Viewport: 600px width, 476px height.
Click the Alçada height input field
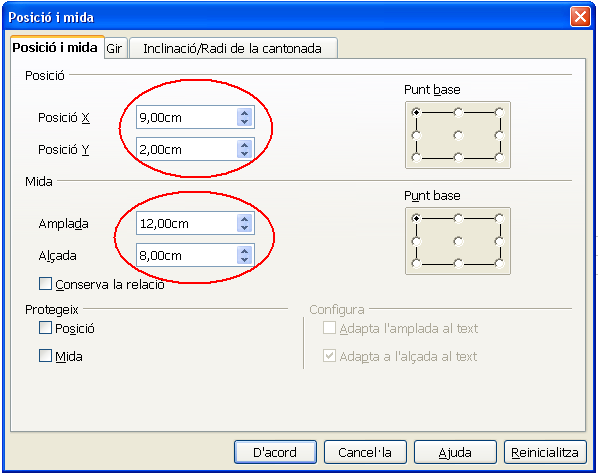(185, 255)
